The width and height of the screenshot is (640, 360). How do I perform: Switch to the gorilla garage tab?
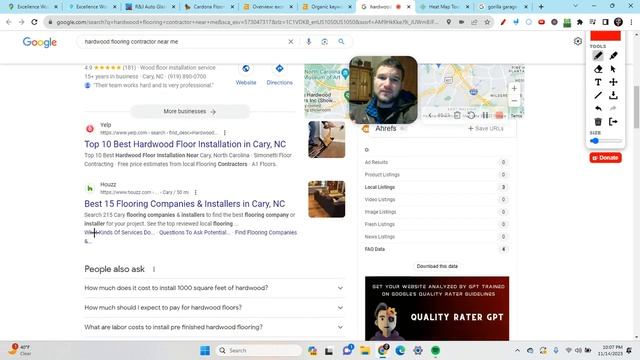(503, 7)
